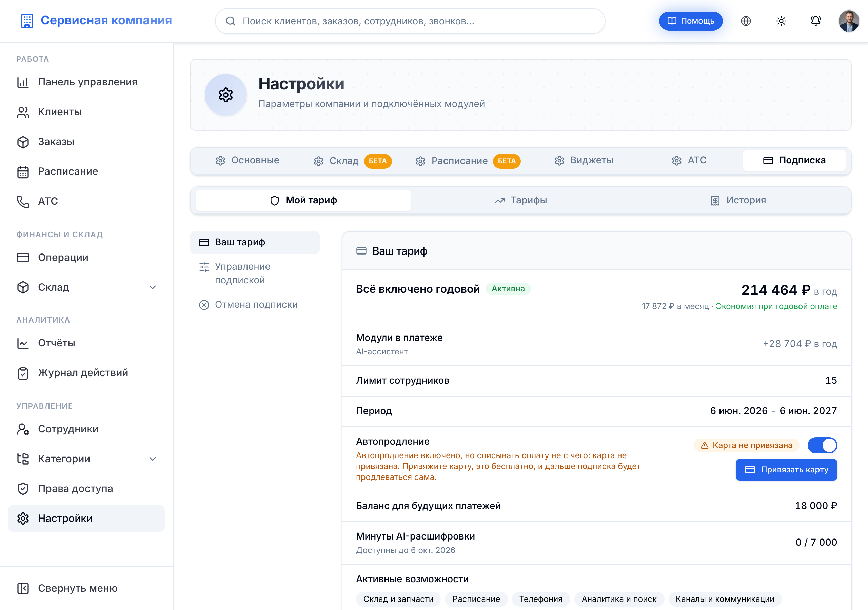Viewport: 868px width, 610px height.
Task: Click the user avatar photo
Action: tap(849, 21)
